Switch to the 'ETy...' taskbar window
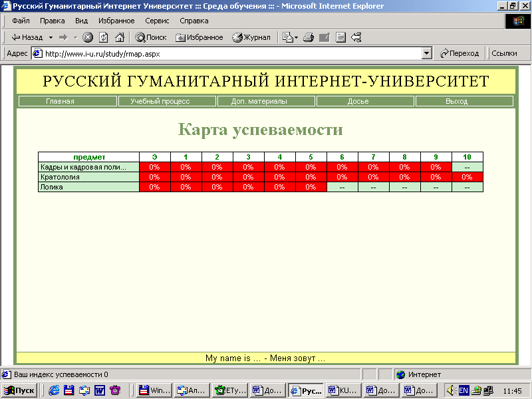 pyautogui.click(x=230, y=390)
